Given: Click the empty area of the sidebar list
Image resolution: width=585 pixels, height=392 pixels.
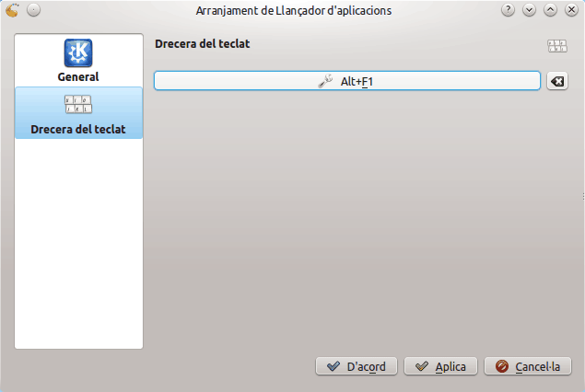Looking at the screenshot, I should (78, 248).
